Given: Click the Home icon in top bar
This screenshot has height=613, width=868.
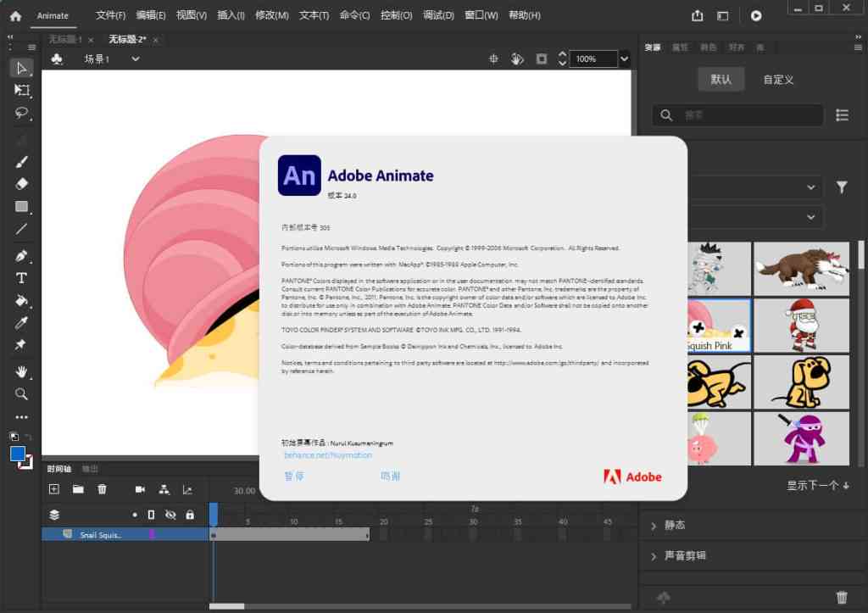Looking at the screenshot, I should pos(15,15).
